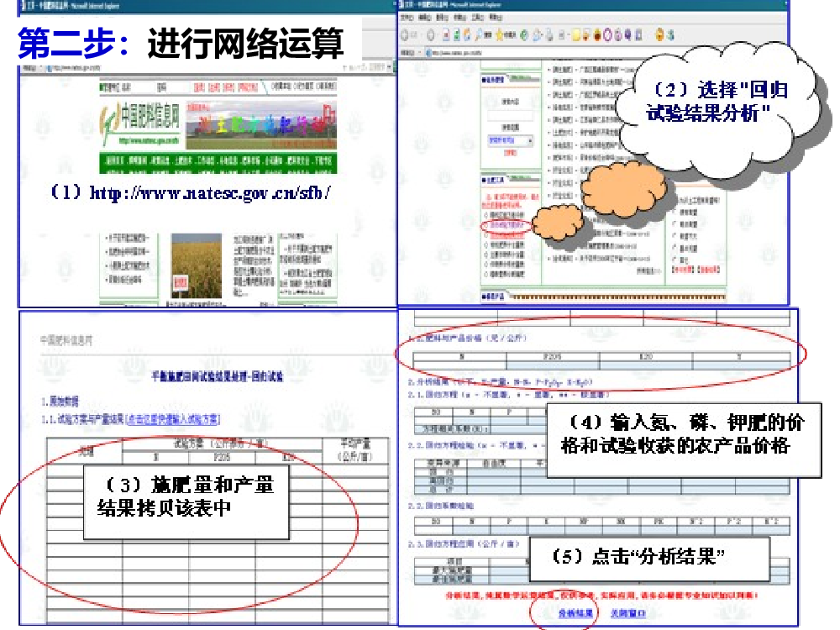Open 查看 menu in right browser window

(x=443, y=18)
